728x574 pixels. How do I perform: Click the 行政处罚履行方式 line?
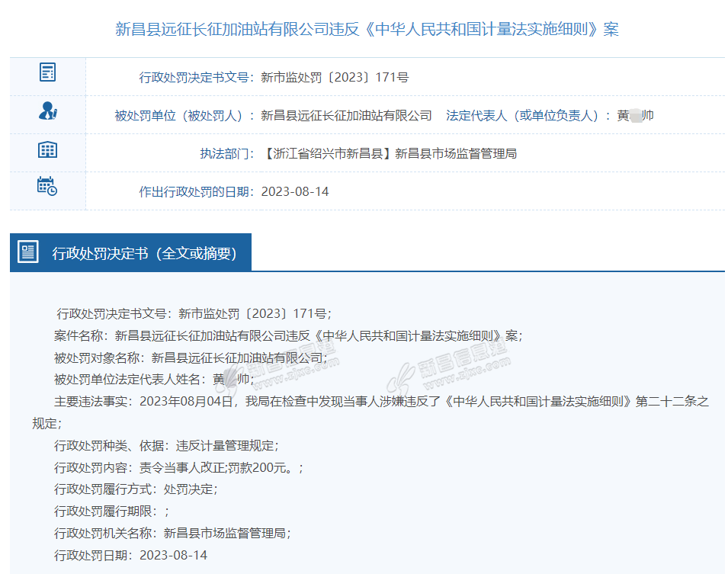[136, 489]
